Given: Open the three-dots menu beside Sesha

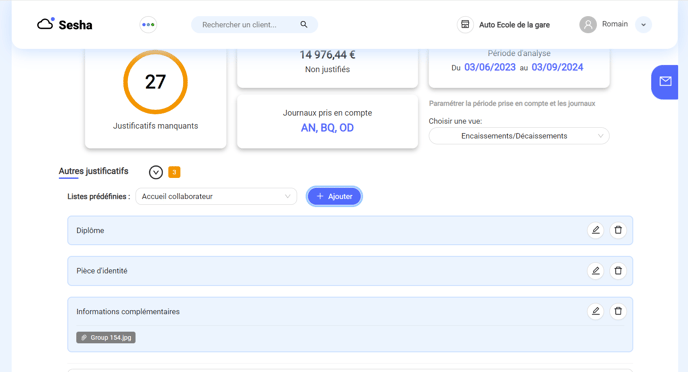Looking at the screenshot, I should (x=148, y=25).
